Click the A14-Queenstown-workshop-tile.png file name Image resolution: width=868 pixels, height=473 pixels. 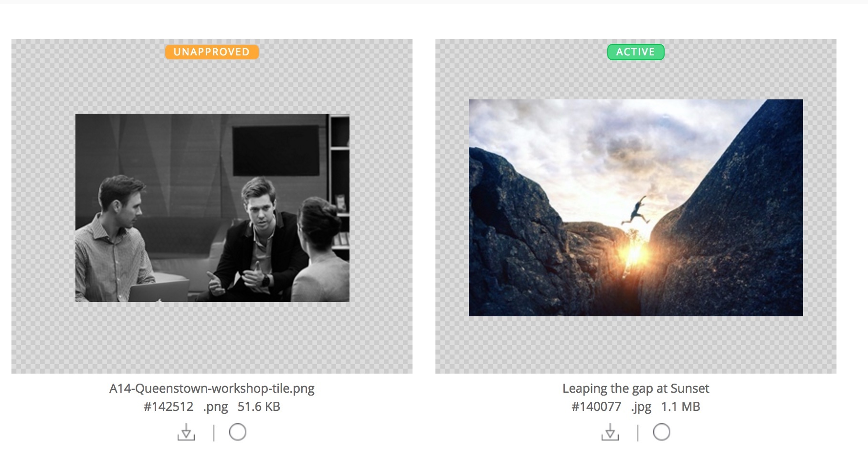click(x=212, y=388)
